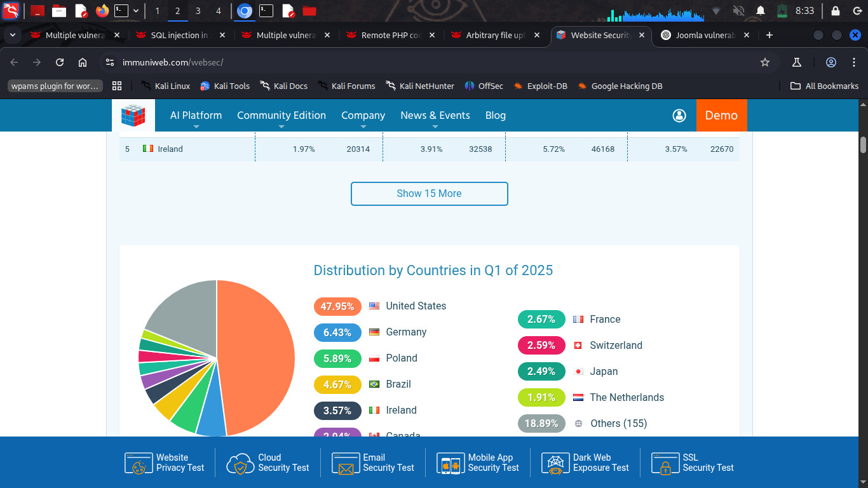Click the page vertical scrollbar thumb

864,145
